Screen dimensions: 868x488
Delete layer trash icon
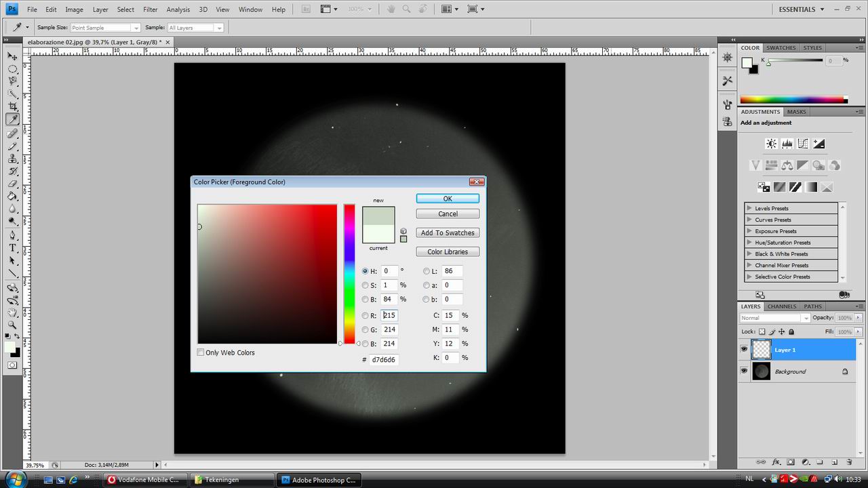(x=849, y=462)
